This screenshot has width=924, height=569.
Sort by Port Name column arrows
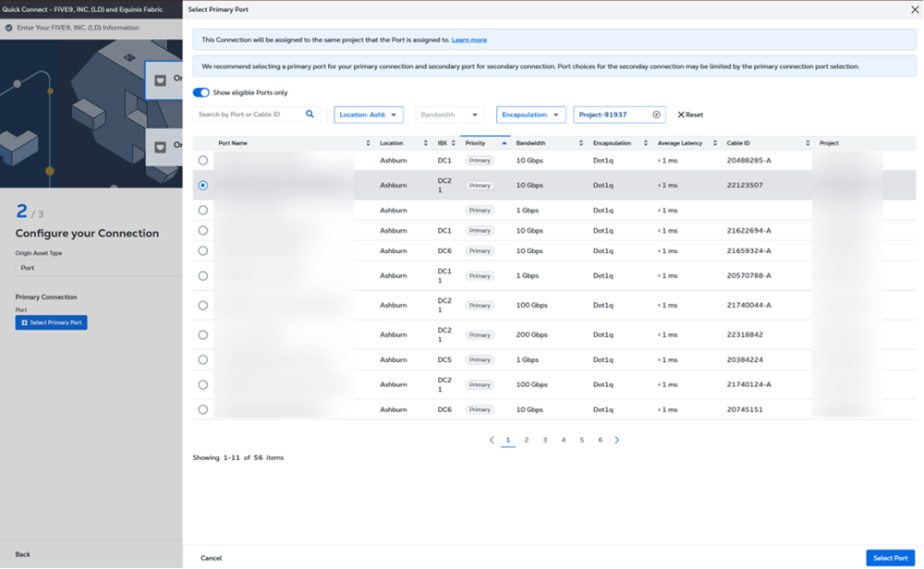point(368,143)
